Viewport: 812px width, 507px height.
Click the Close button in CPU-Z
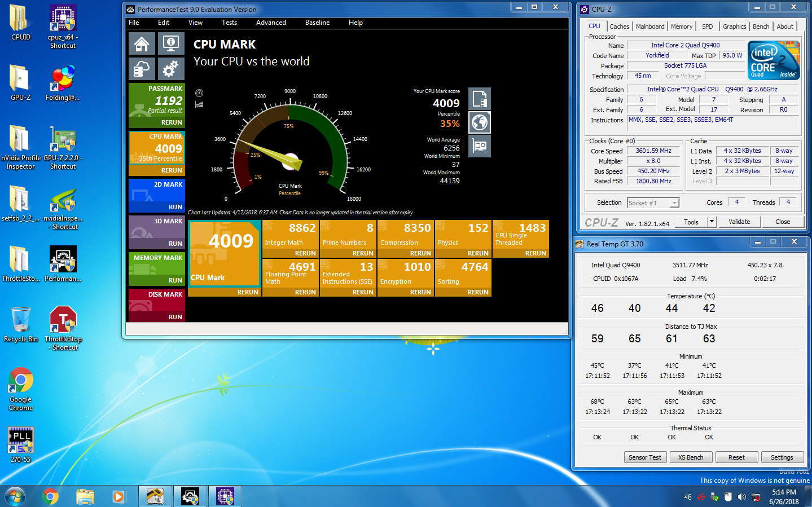pos(783,222)
